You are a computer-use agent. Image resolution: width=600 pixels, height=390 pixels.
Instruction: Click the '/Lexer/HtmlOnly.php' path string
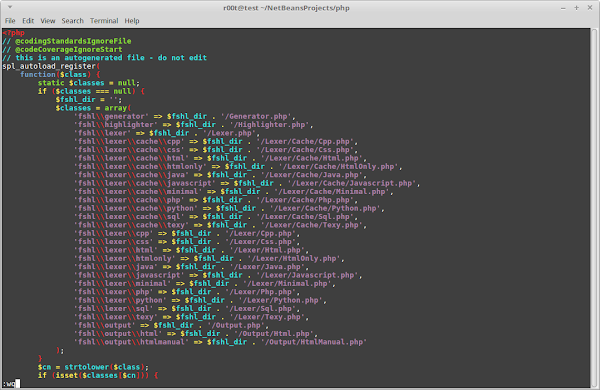pyautogui.click(x=294, y=258)
